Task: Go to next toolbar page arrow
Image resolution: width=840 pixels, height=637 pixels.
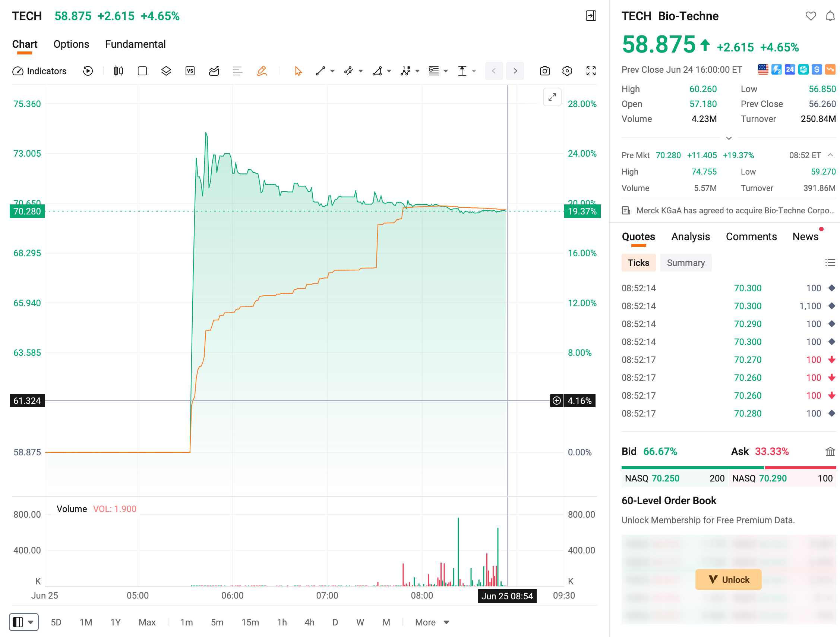Action: 515,71
